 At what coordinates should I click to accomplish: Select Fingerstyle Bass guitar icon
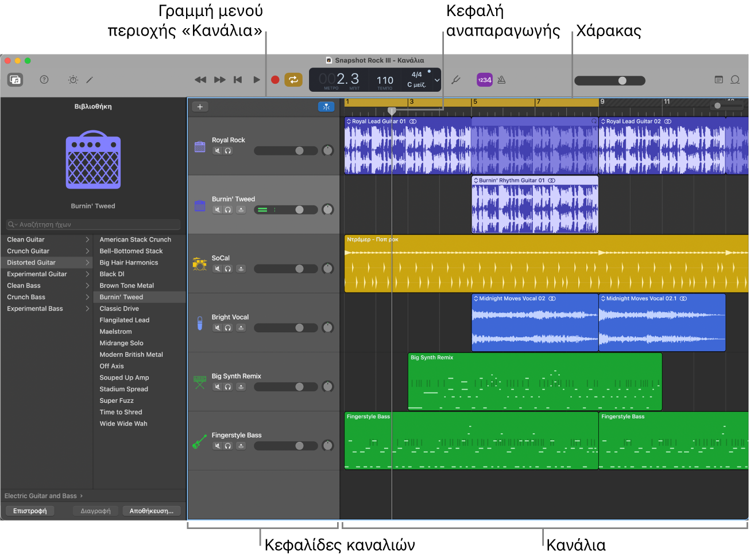[x=200, y=441]
